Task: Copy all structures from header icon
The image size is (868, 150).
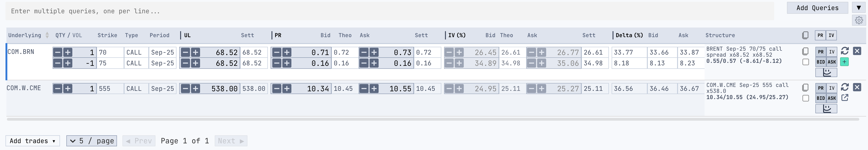Action: pos(805,36)
